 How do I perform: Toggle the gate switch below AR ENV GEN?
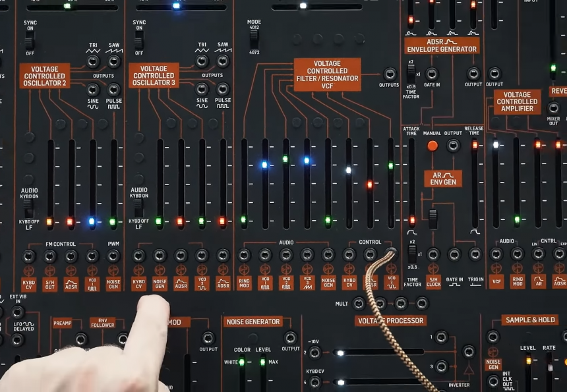(x=433, y=219)
